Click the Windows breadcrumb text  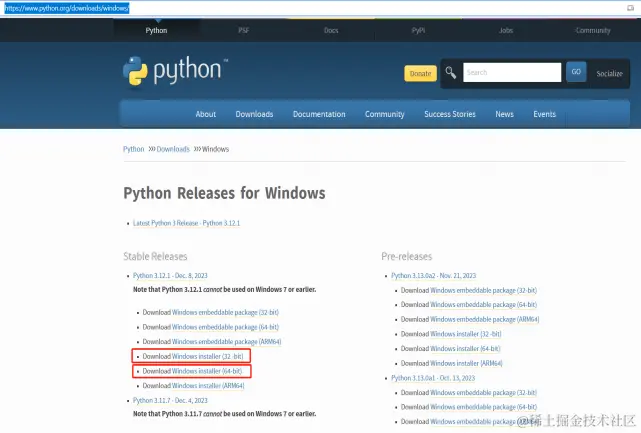(x=215, y=149)
